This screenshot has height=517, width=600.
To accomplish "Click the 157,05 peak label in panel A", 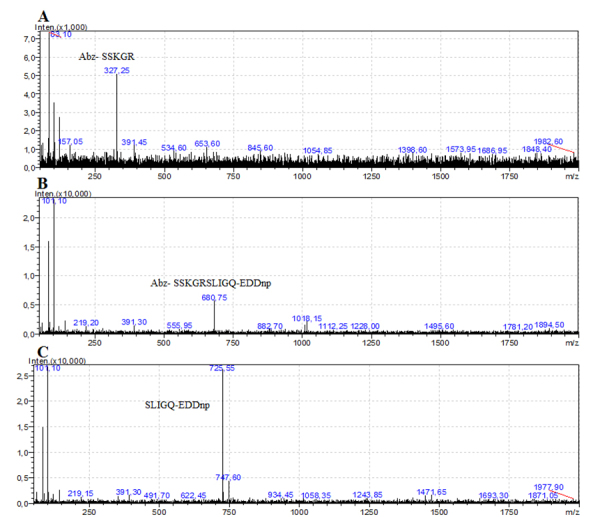I will (70, 142).
